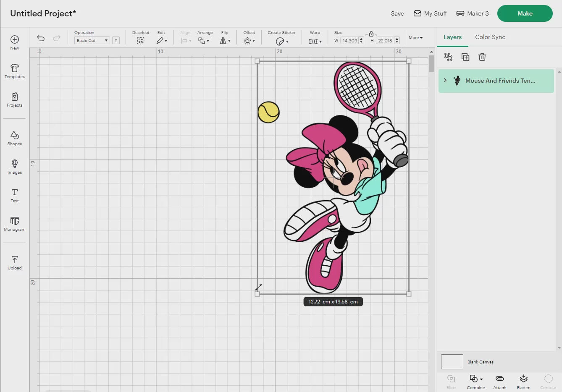Viewport: 562px width, 392px height.
Task: Click the height size field
Action: [x=385, y=41]
